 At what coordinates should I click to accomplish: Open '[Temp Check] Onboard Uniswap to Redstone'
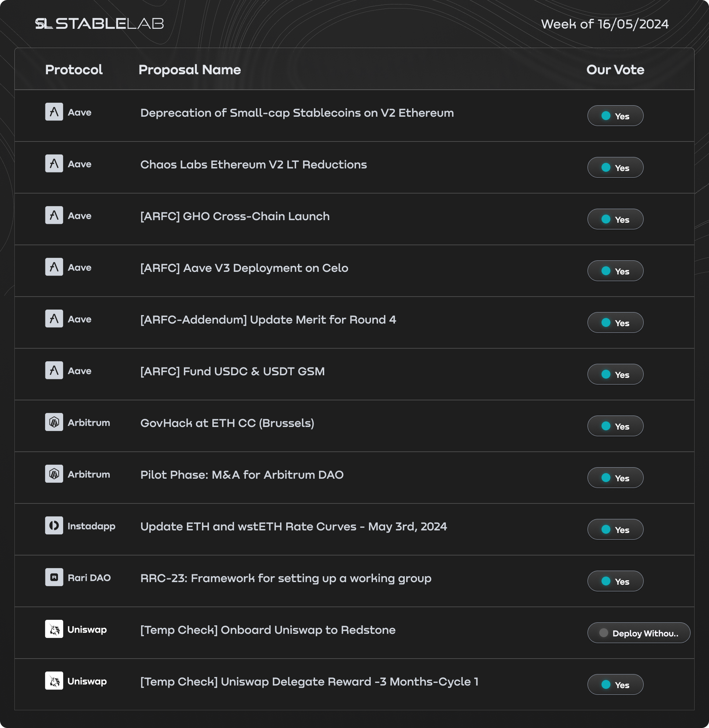(268, 630)
